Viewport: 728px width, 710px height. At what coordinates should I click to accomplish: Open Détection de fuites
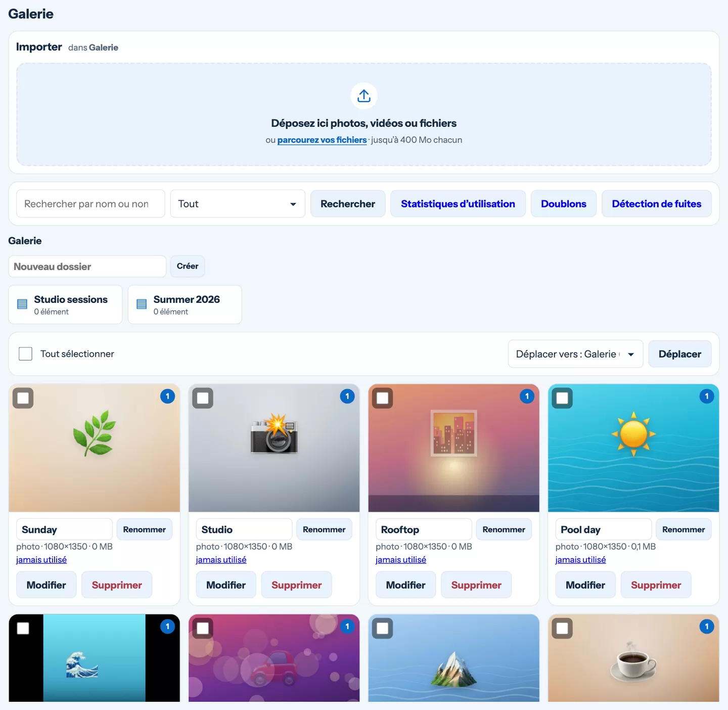click(657, 204)
